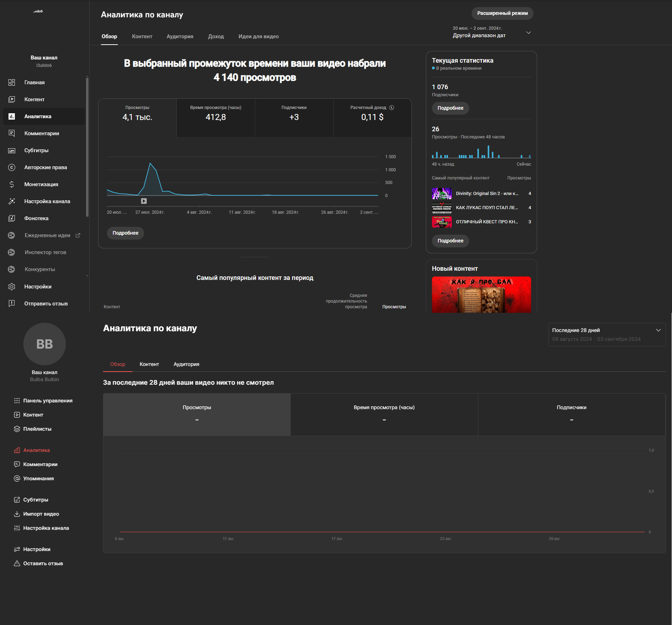672x625 pixels.
Task: Click the clock icon next to Расчетный доход
Action: 392,107
